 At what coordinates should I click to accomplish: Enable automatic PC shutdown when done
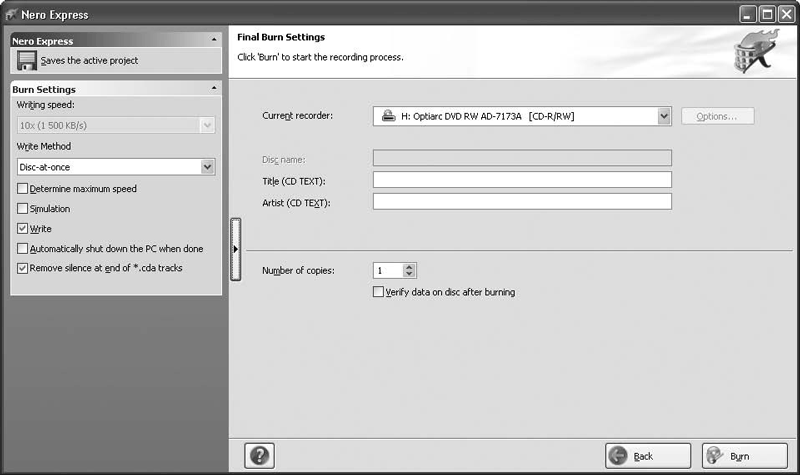pyautogui.click(x=23, y=249)
